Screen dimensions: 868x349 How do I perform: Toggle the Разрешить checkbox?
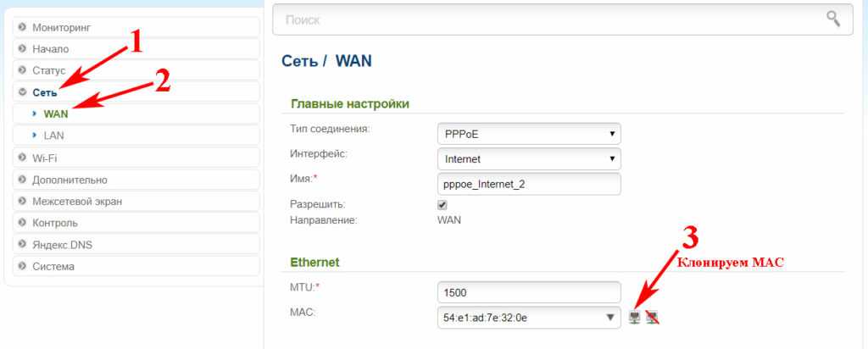tap(442, 205)
